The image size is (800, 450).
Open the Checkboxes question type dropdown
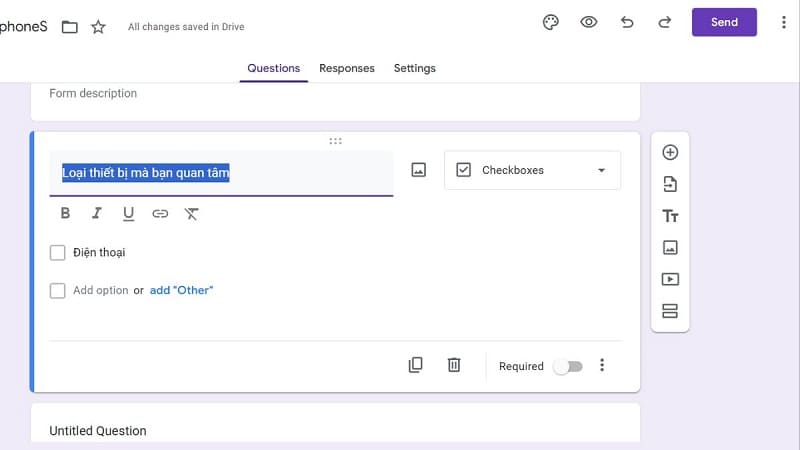click(x=532, y=170)
